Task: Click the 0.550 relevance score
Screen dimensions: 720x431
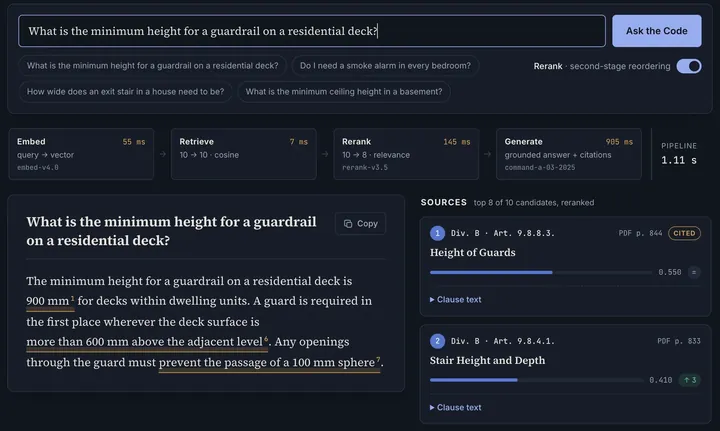Action: click(669, 272)
